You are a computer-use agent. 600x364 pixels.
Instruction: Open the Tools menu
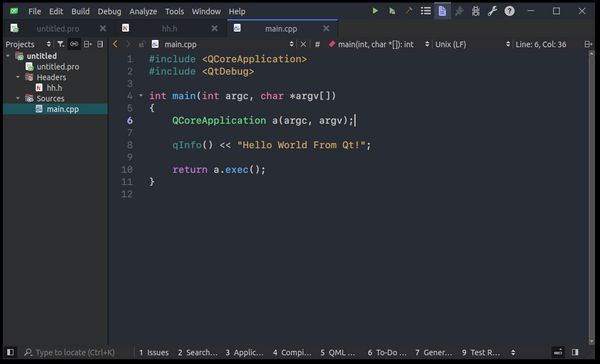174,11
